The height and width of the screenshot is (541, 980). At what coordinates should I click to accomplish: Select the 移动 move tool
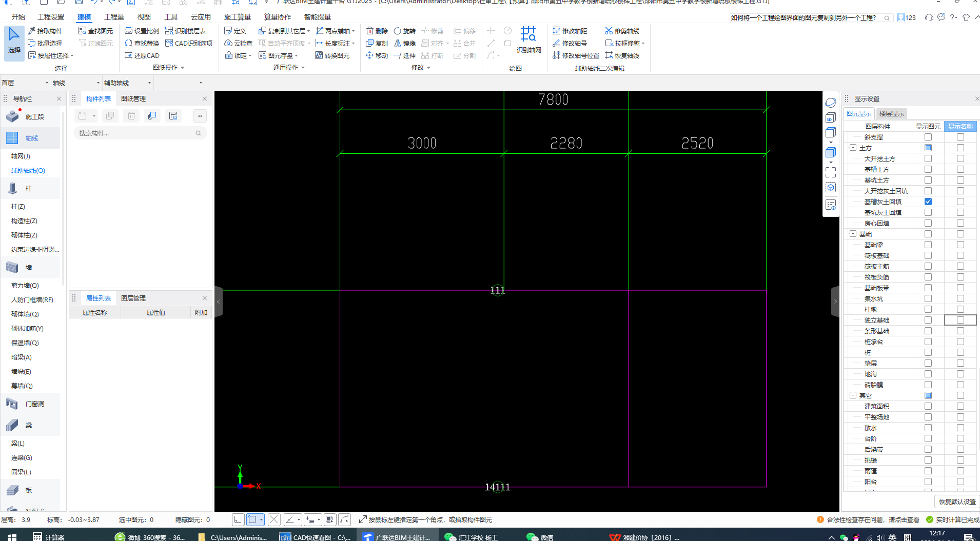pyautogui.click(x=377, y=55)
